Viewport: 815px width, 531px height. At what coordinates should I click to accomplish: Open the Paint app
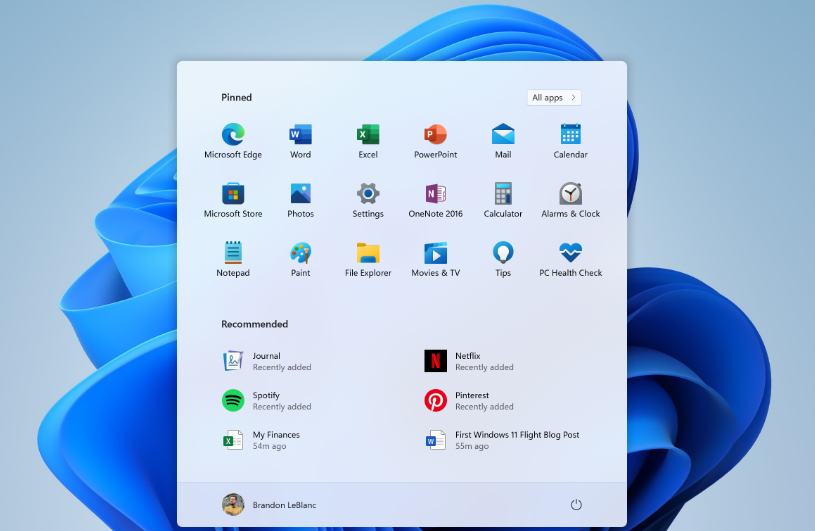[x=300, y=259]
